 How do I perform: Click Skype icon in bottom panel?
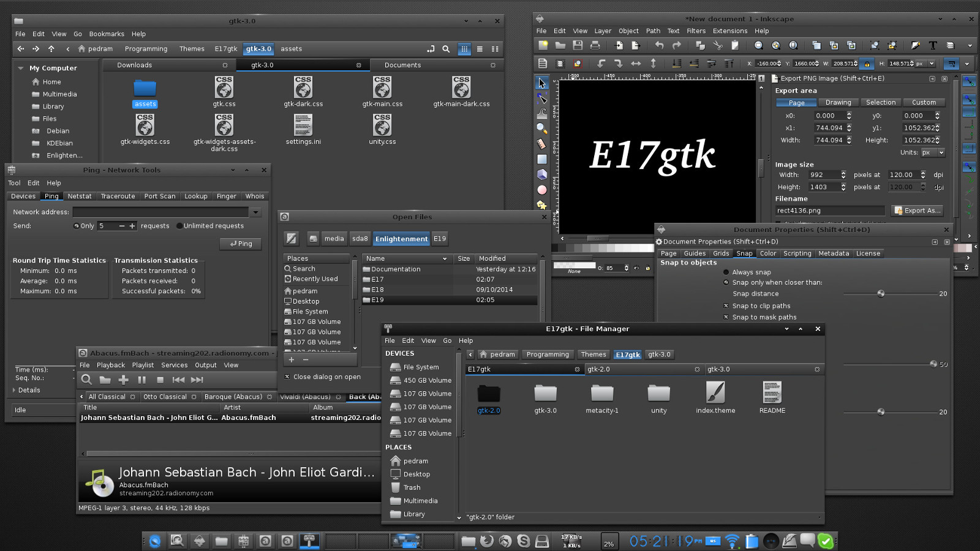click(x=524, y=541)
